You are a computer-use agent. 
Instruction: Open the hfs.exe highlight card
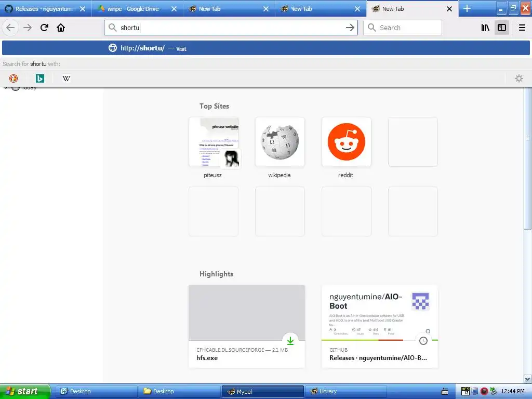tap(247, 326)
